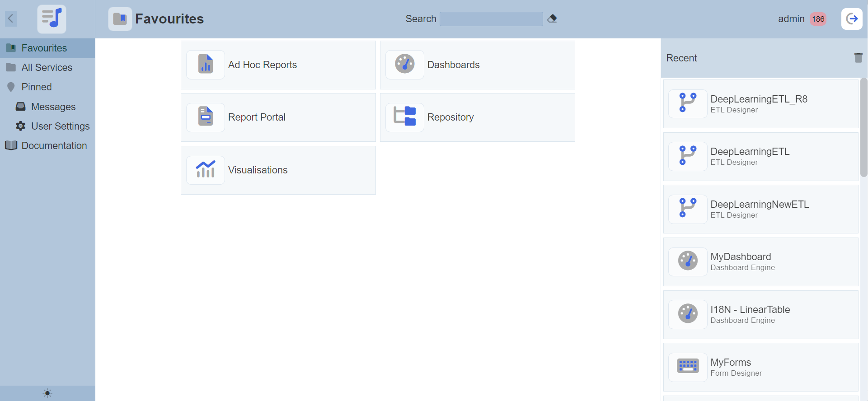The image size is (868, 401).
Task: Expand the Pinned section in sidebar
Action: tap(37, 87)
